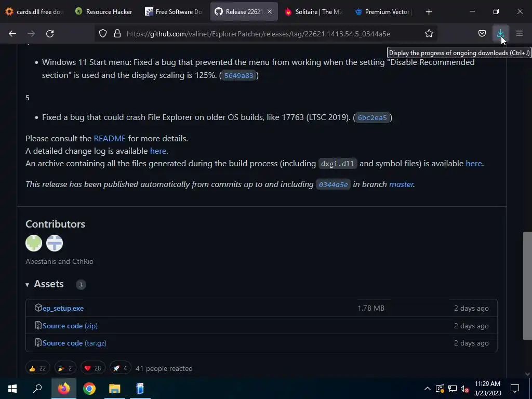This screenshot has width=532, height=399.
Task: Open the README link
Action: click(x=110, y=138)
